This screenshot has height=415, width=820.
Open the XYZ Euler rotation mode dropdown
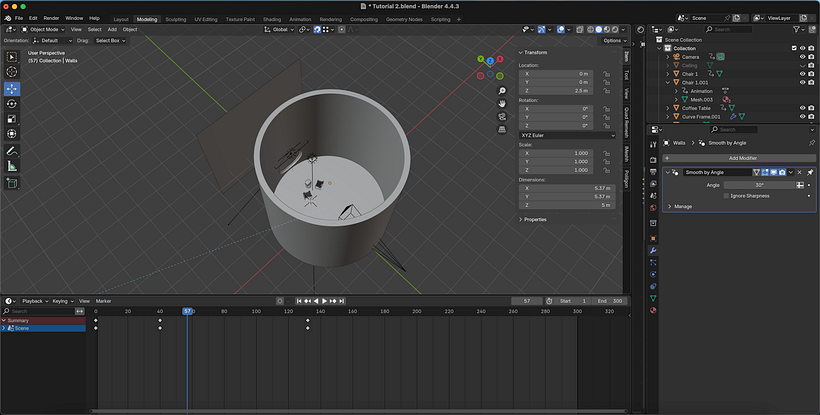click(567, 135)
